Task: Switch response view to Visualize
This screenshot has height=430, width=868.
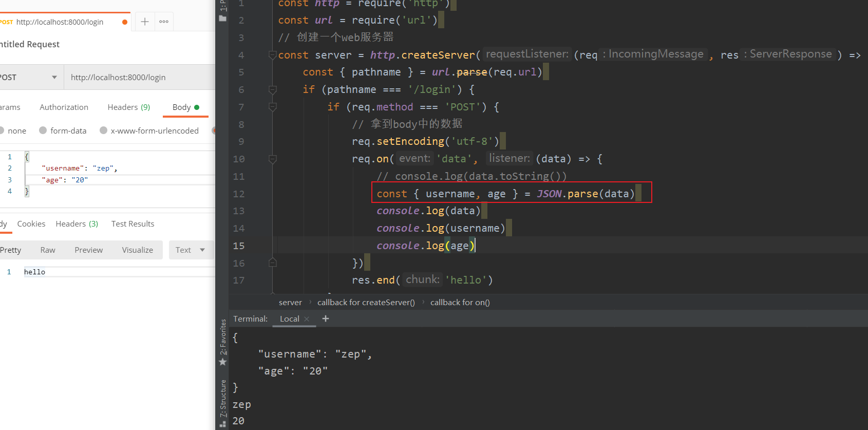Action: pyautogui.click(x=138, y=250)
